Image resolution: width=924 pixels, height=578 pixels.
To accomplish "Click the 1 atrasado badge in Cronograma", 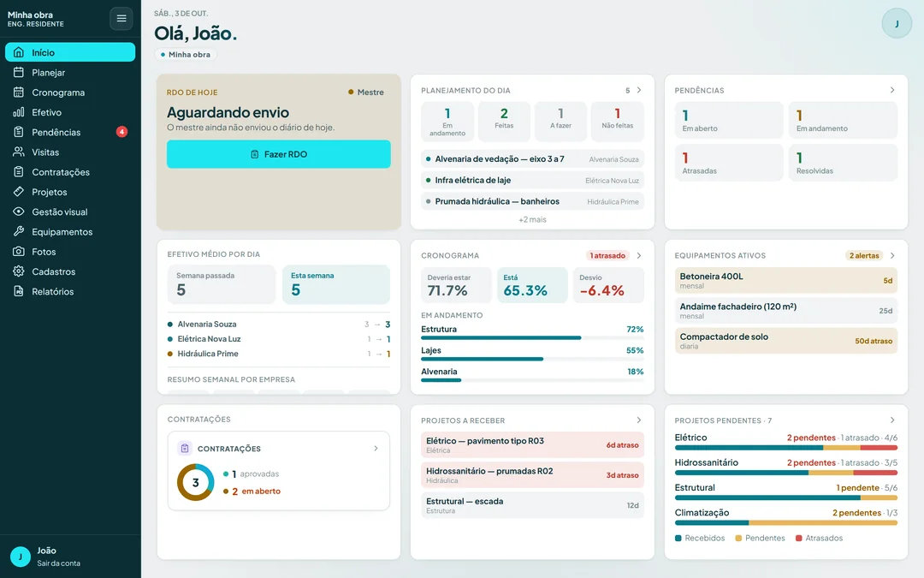I will click(x=607, y=255).
